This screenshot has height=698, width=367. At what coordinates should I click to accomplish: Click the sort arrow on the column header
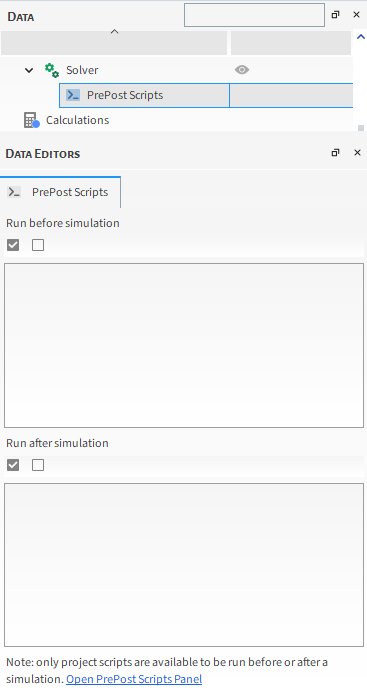click(x=114, y=32)
